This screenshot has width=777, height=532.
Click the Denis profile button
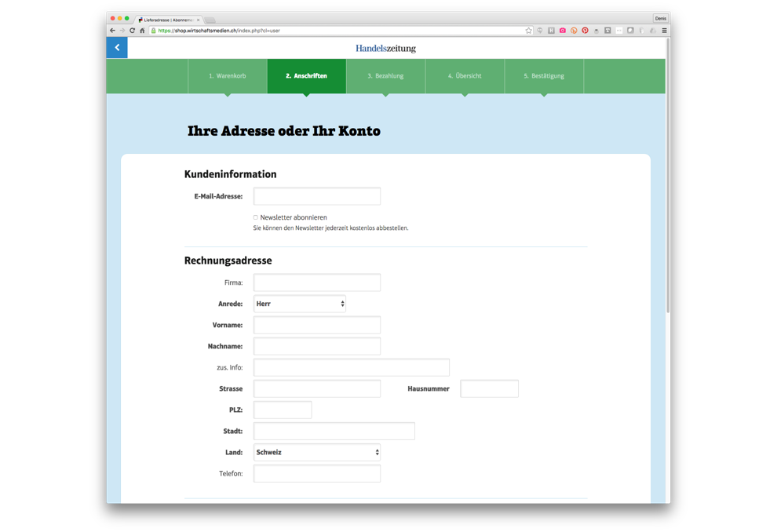[x=661, y=18]
